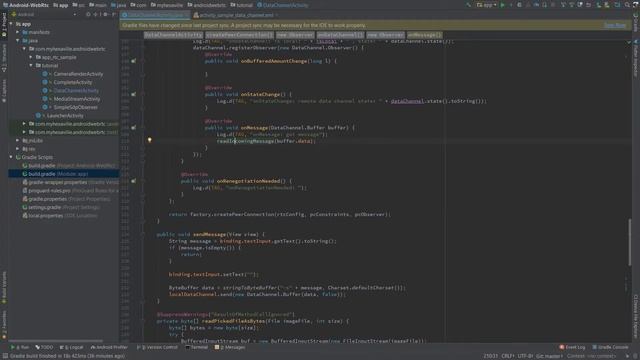Click the override gutter icon beside onMessage
The width and height of the screenshot is (640, 360).
pos(133,128)
